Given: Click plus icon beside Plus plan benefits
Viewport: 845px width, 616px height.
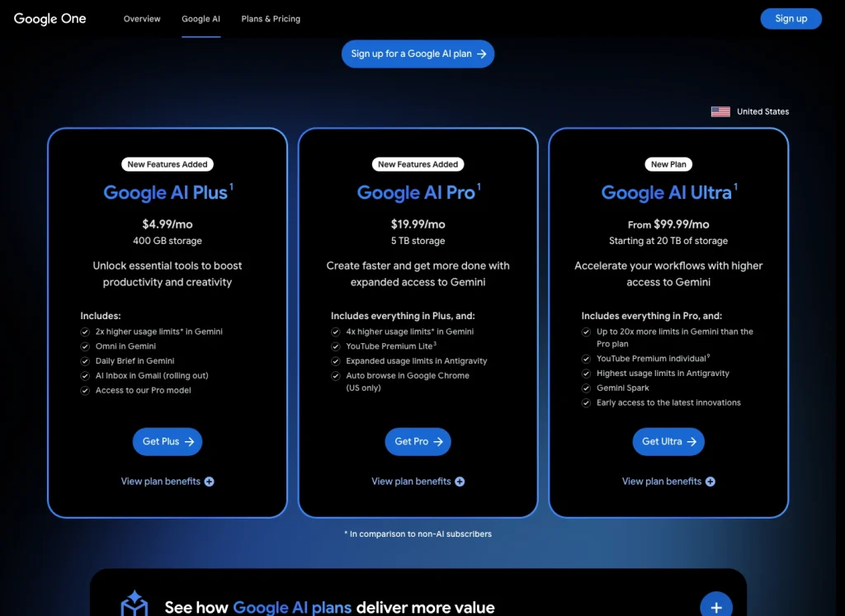Looking at the screenshot, I should pos(209,482).
